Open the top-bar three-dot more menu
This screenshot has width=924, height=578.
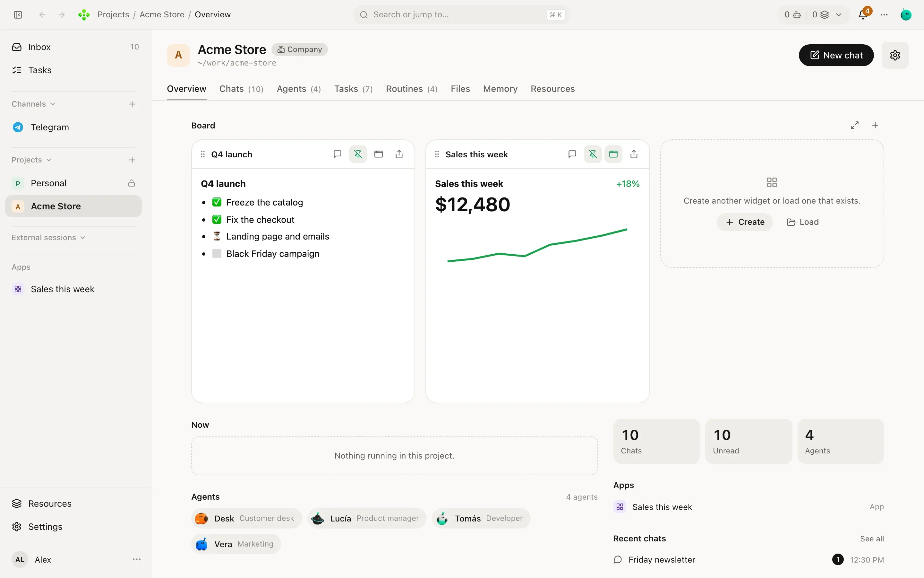point(884,14)
